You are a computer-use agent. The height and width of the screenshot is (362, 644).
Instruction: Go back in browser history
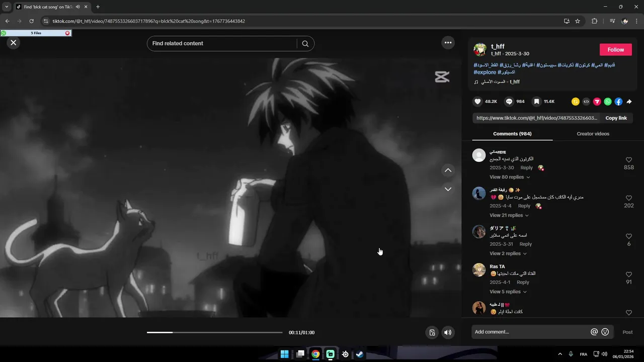click(x=7, y=21)
